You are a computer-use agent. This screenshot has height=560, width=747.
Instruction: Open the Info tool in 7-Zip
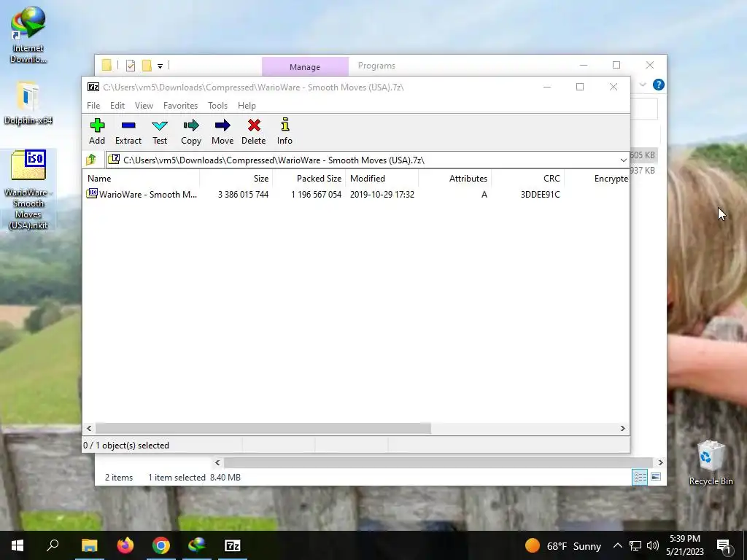point(285,131)
